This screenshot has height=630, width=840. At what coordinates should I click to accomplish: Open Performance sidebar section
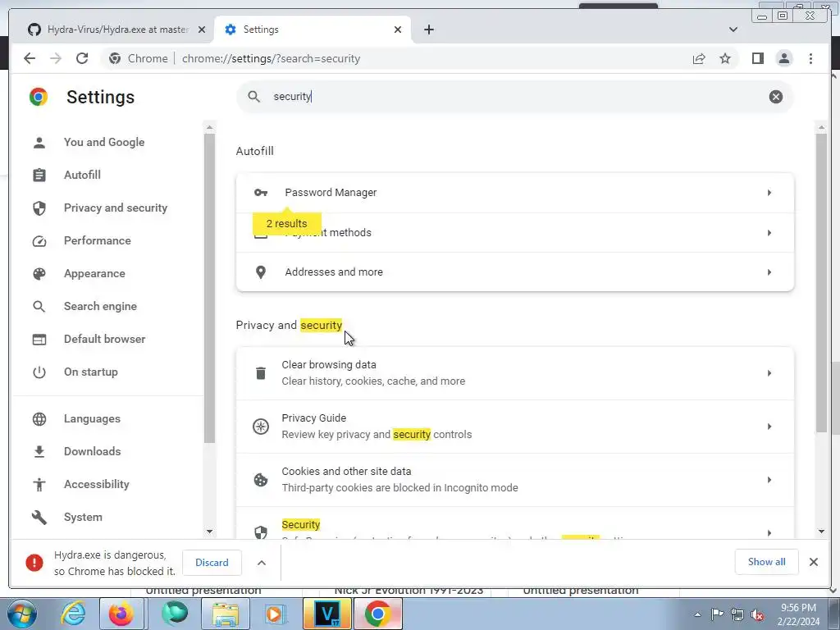pyautogui.click(x=97, y=240)
